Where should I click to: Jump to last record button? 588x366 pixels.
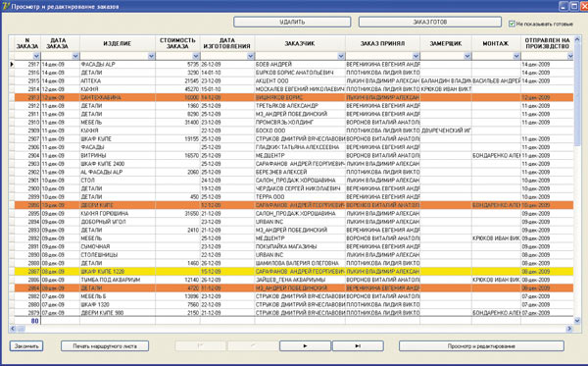[x=358, y=346]
